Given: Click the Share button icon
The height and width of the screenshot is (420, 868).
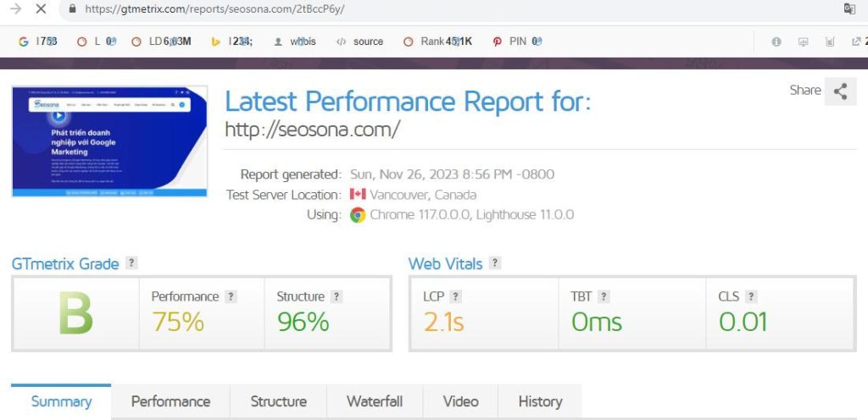Looking at the screenshot, I should pos(840,91).
